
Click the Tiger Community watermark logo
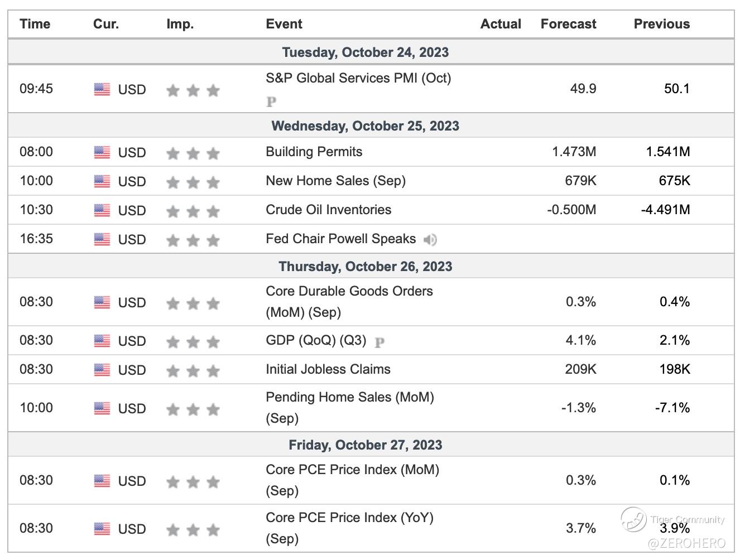634,519
